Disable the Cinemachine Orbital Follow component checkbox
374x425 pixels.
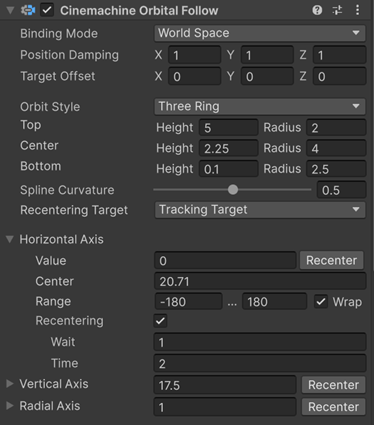tap(47, 10)
